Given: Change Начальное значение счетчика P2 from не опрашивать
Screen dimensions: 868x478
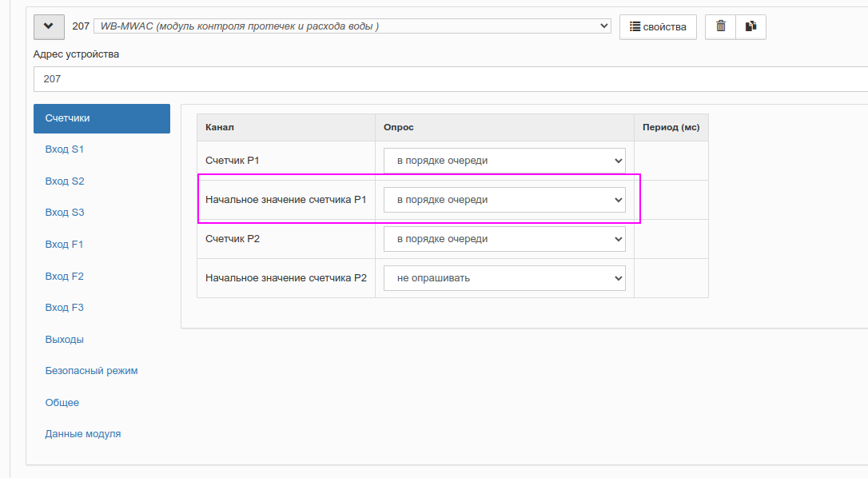Looking at the screenshot, I should pos(504,278).
